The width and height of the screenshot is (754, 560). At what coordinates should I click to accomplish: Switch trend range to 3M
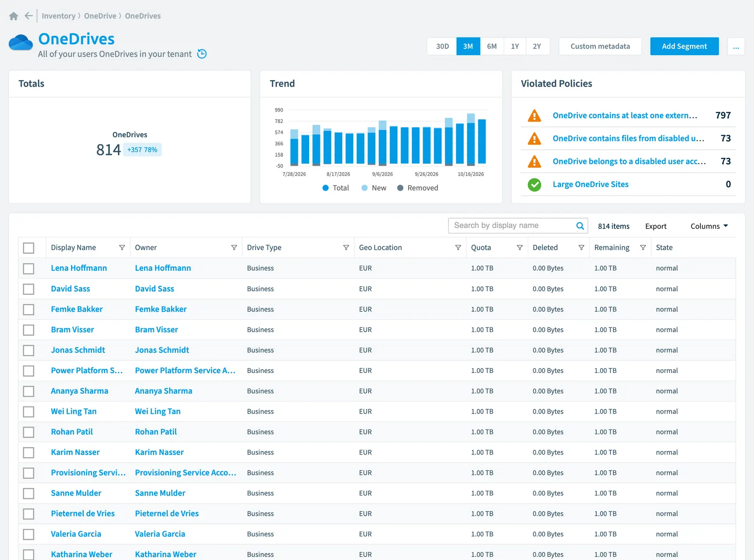(468, 46)
